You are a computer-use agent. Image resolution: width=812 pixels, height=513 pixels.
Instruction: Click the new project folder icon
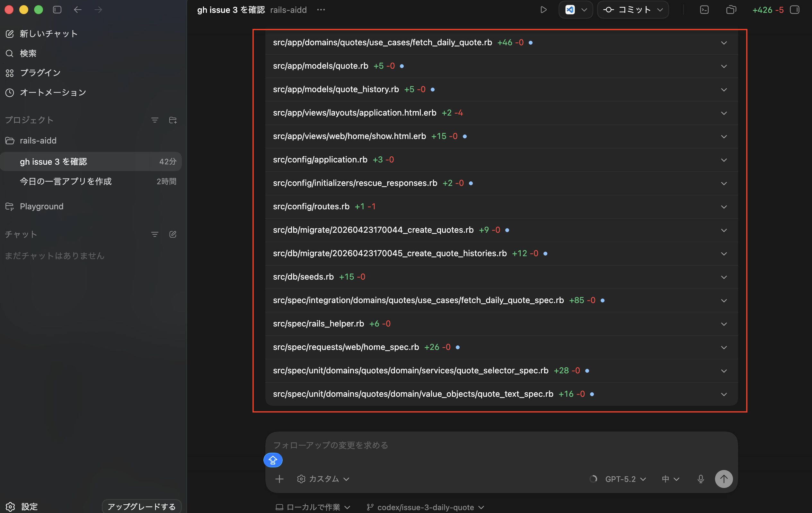[173, 120]
